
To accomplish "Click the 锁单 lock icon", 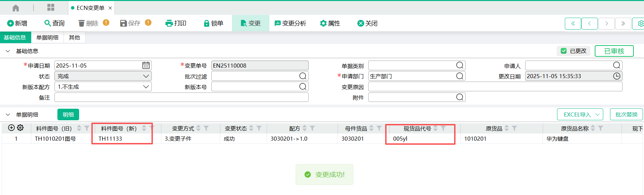I will tap(206, 23).
